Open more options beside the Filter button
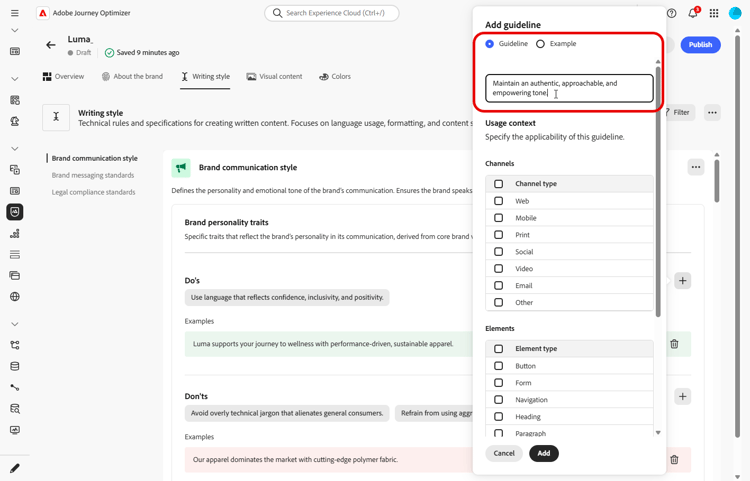This screenshot has height=481, width=750. click(712, 113)
